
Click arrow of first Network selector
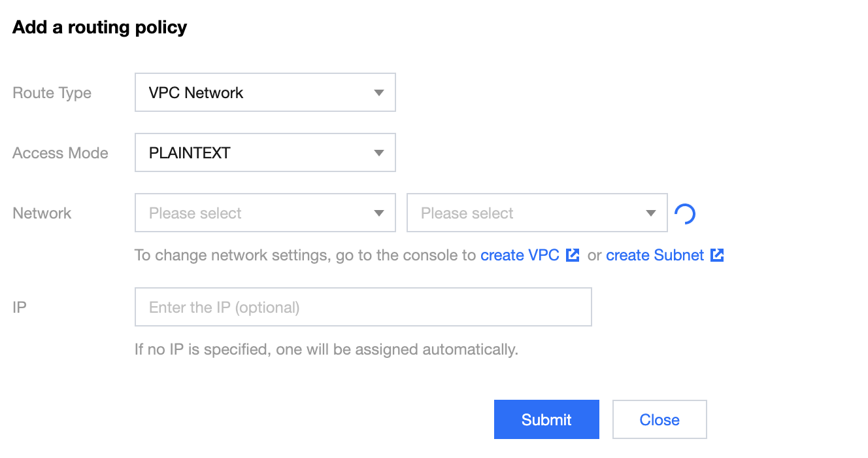[378, 213]
